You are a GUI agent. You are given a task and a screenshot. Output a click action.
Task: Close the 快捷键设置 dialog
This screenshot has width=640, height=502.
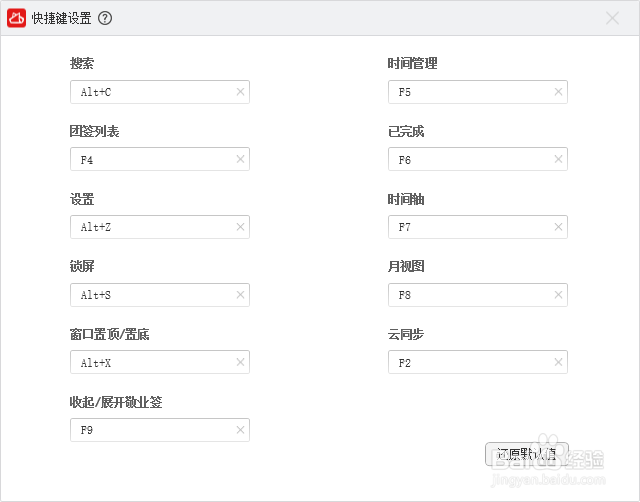(x=613, y=18)
